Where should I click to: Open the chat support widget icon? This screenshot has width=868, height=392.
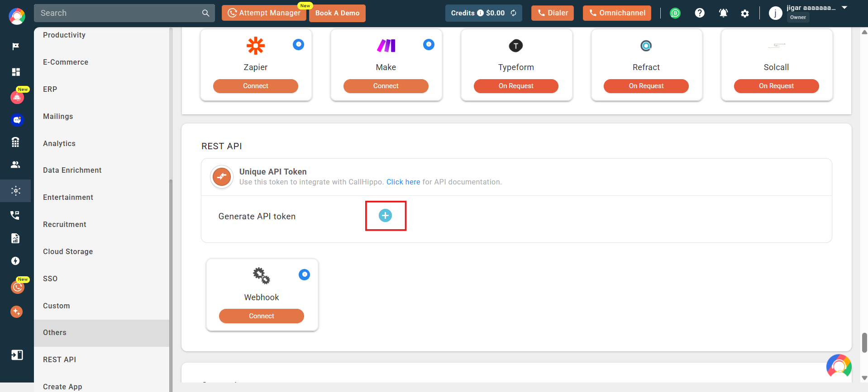click(839, 366)
